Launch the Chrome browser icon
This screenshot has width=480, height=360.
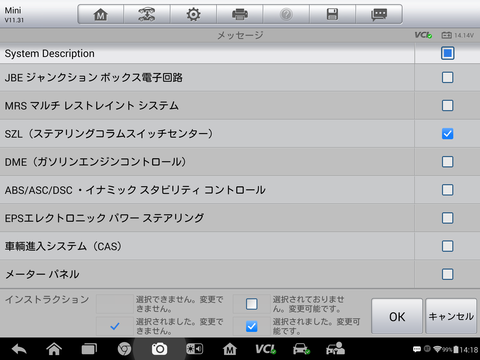124,349
